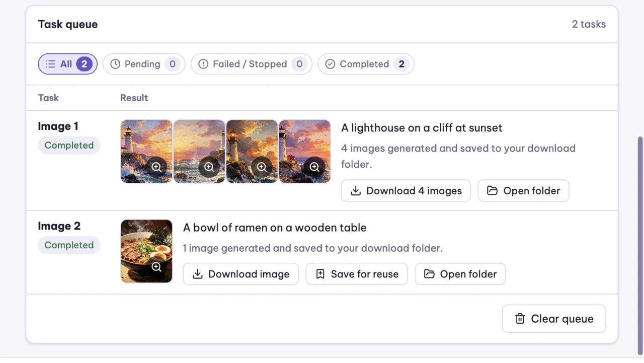The width and height of the screenshot is (644, 363).
Task: Zoom into the first lighthouse image via magnifier
Action: [156, 167]
